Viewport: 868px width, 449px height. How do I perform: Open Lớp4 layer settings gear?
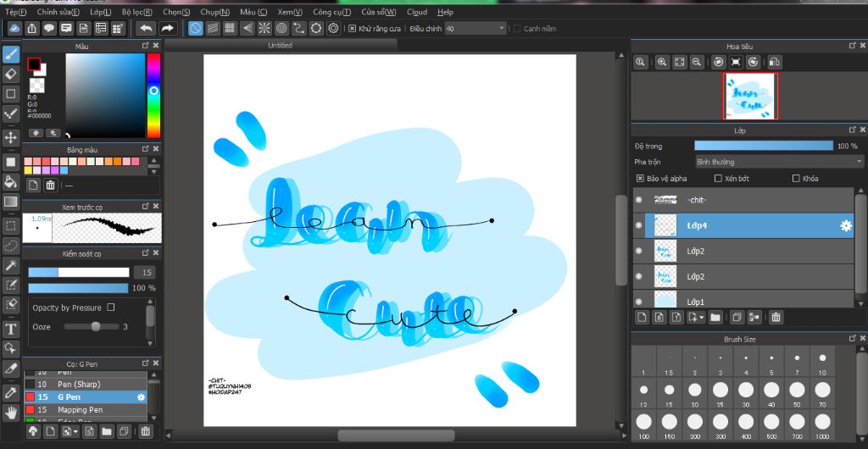pos(846,225)
